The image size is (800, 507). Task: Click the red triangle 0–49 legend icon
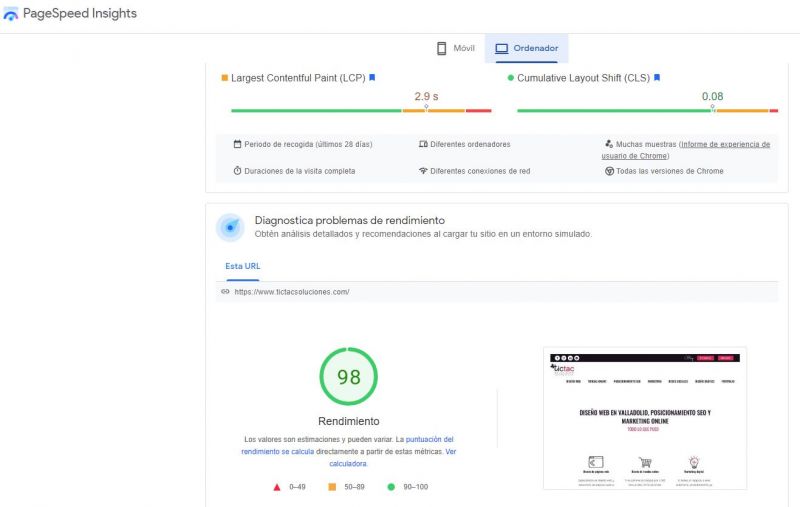277,487
